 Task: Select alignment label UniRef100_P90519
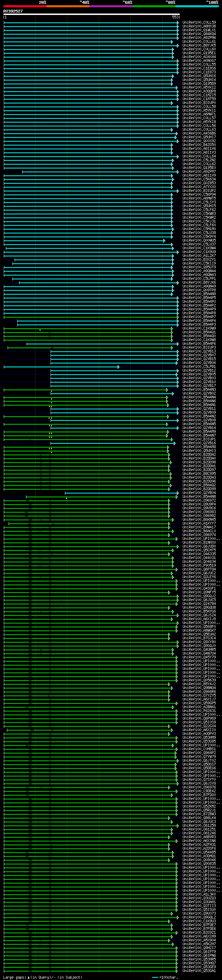tap(199, 566)
